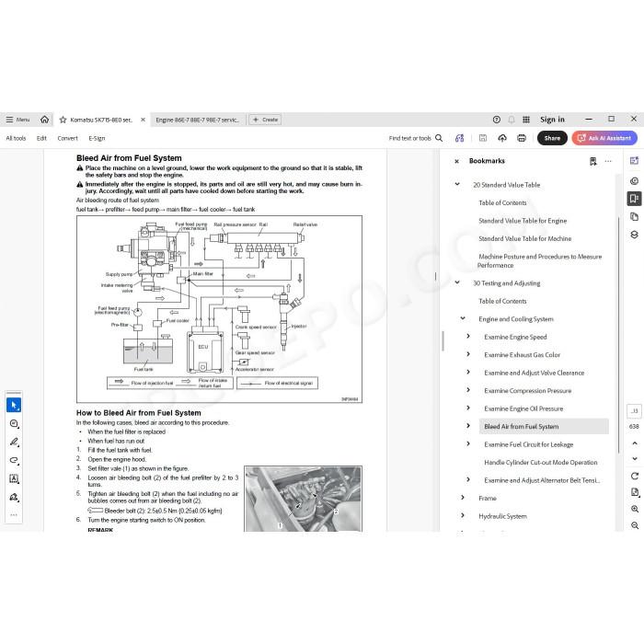Image resolution: width=644 pixels, height=644 pixels.
Task: Open Standard Value Table for Engine bookmark
Action: [x=523, y=221]
